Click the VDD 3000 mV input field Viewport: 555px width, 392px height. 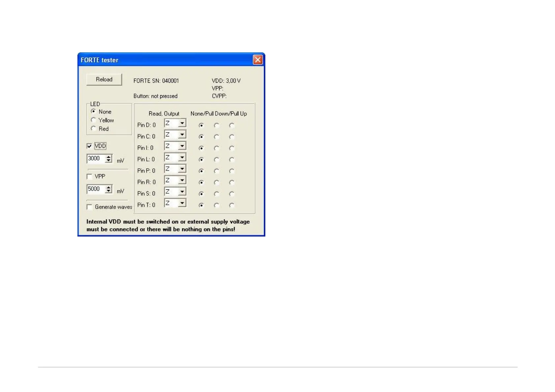pos(96,158)
